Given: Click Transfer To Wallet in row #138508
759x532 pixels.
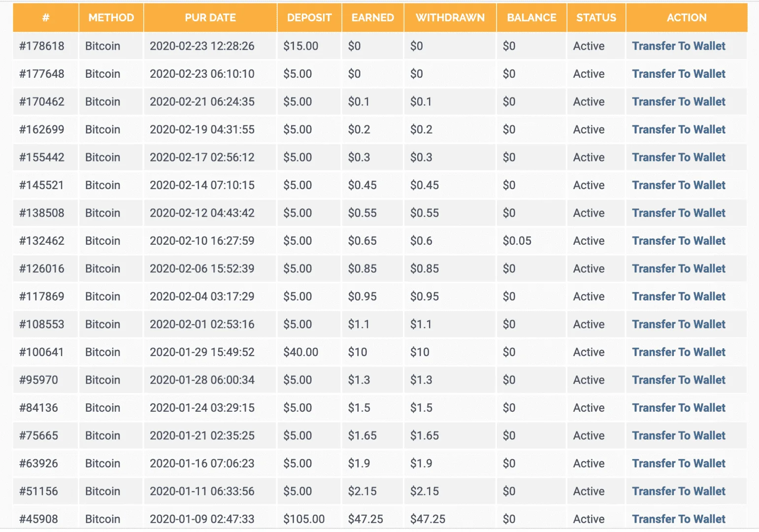Looking at the screenshot, I should click(678, 213).
